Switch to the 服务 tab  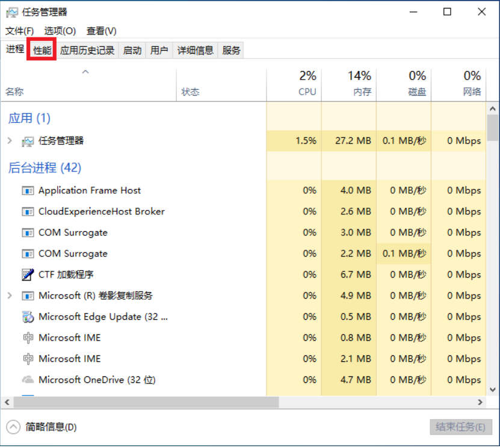231,51
